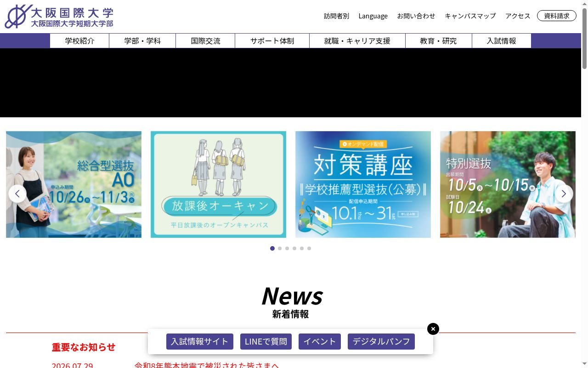The width and height of the screenshot is (588, 368).
Task: Open the 学校紹介 menu
Action: 79,41
